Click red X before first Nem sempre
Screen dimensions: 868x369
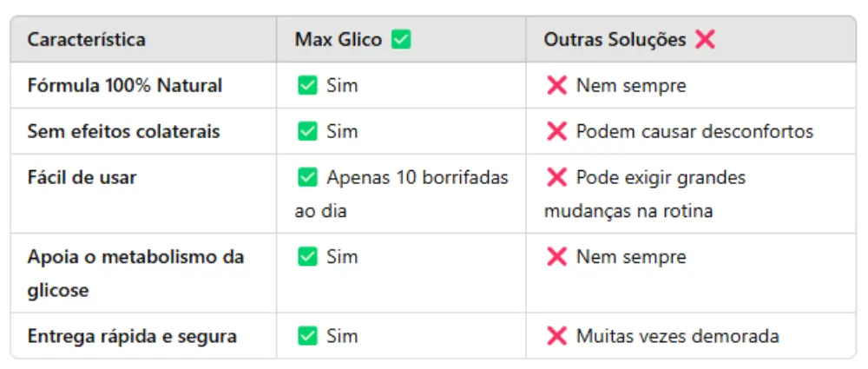pyautogui.click(x=556, y=86)
